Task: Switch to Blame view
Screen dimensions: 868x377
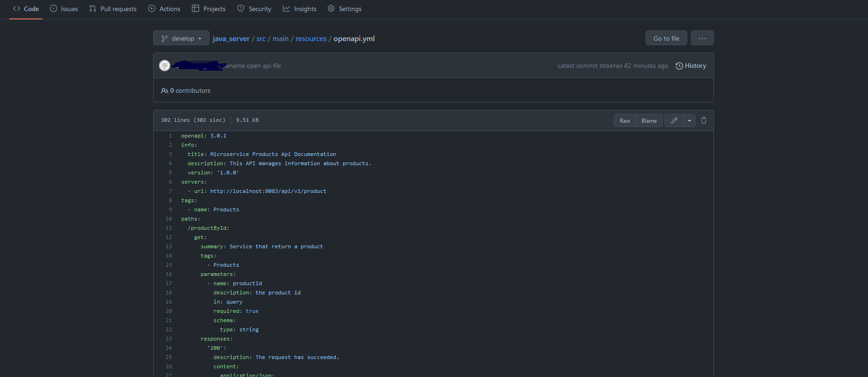Action: click(648, 120)
